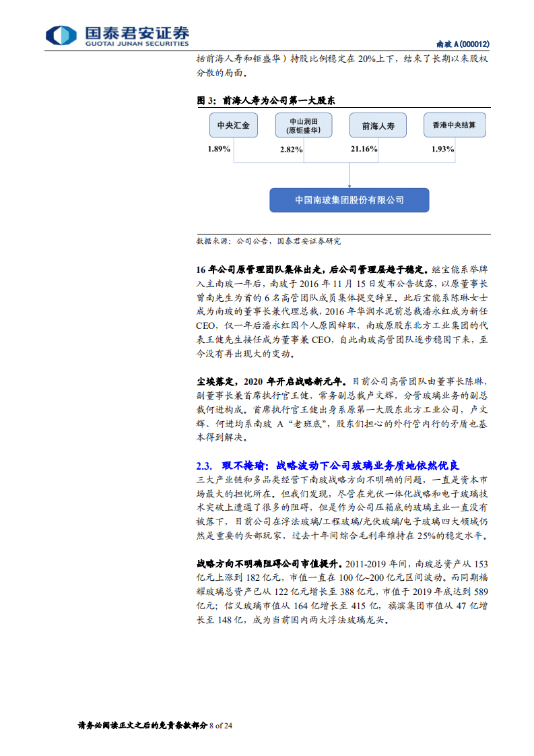Click the 中山润田(原钜盛华) shareholder box
534x756 pixels.
point(304,125)
